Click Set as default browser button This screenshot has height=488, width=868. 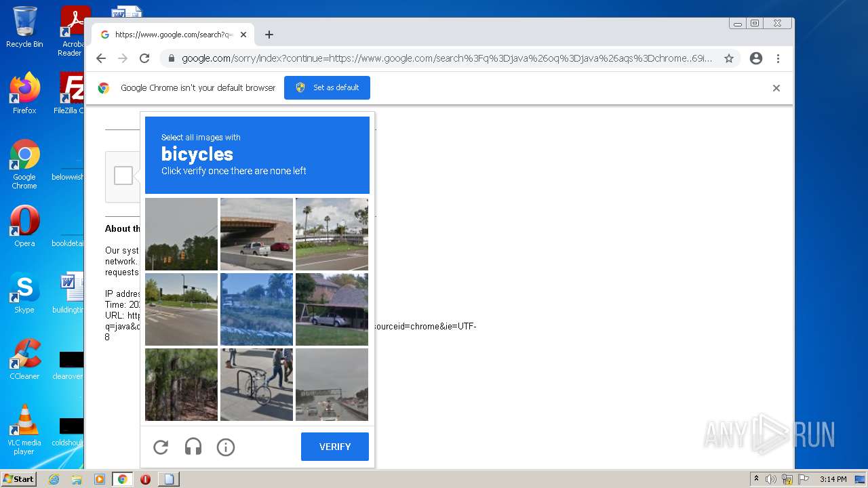[327, 87]
